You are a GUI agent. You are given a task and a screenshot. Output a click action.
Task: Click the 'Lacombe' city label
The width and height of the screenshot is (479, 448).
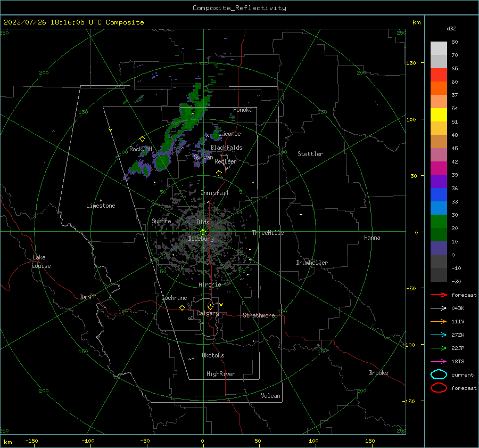click(x=229, y=134)
